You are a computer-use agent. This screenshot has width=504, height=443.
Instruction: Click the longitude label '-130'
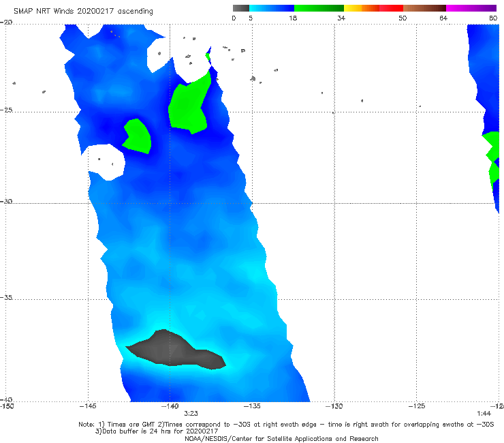click(x=334, y=406)
